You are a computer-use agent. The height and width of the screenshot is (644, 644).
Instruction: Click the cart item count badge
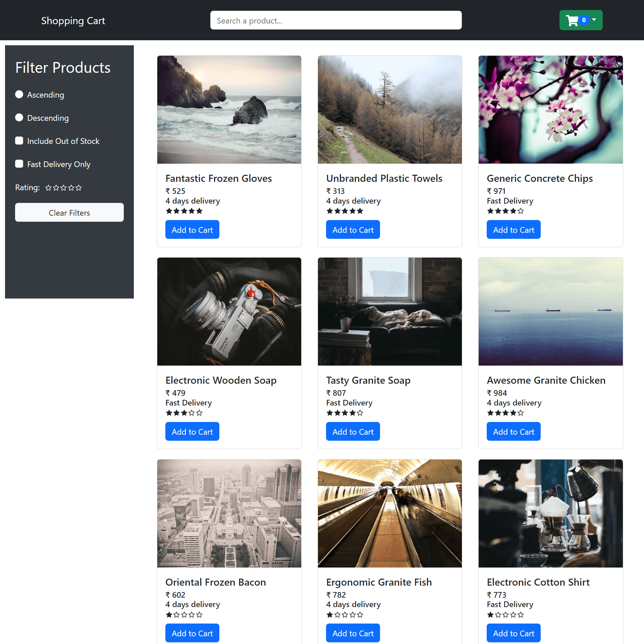coord(584,20)
